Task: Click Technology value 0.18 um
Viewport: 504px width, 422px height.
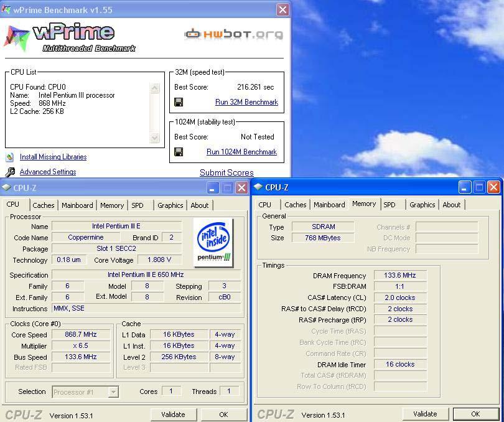Action: [69, 260]
